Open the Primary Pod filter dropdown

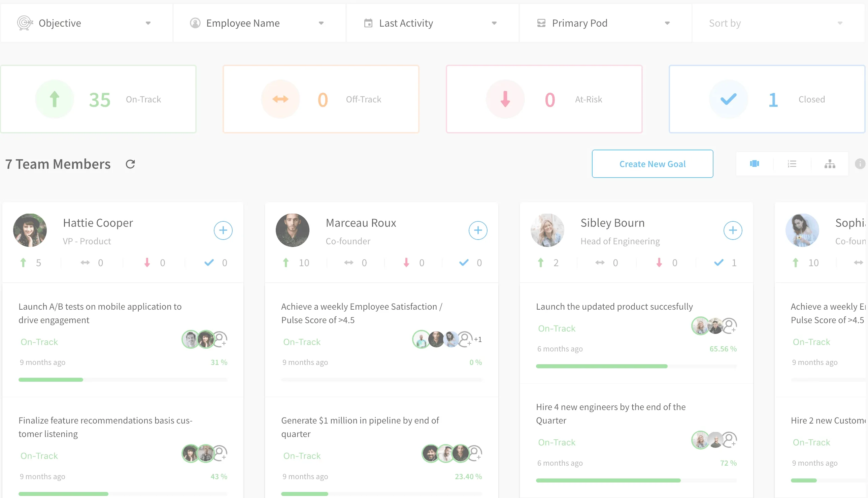point(606,23)
